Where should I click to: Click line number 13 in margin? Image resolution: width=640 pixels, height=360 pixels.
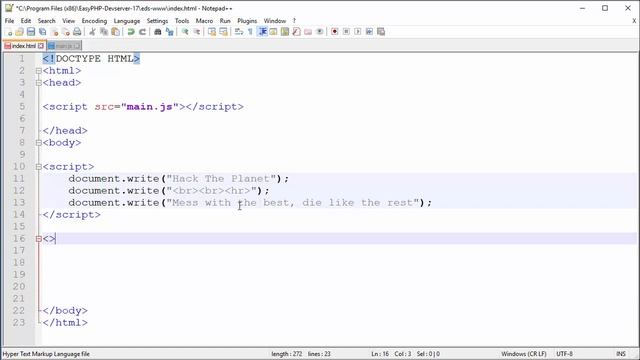point(19,203)
